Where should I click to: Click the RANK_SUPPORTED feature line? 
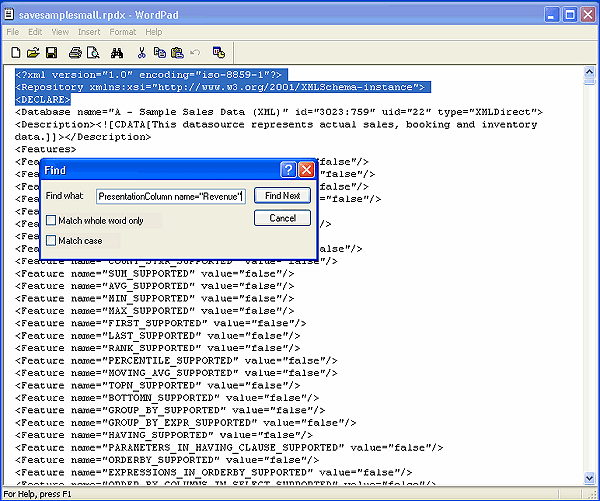point(158,348)
